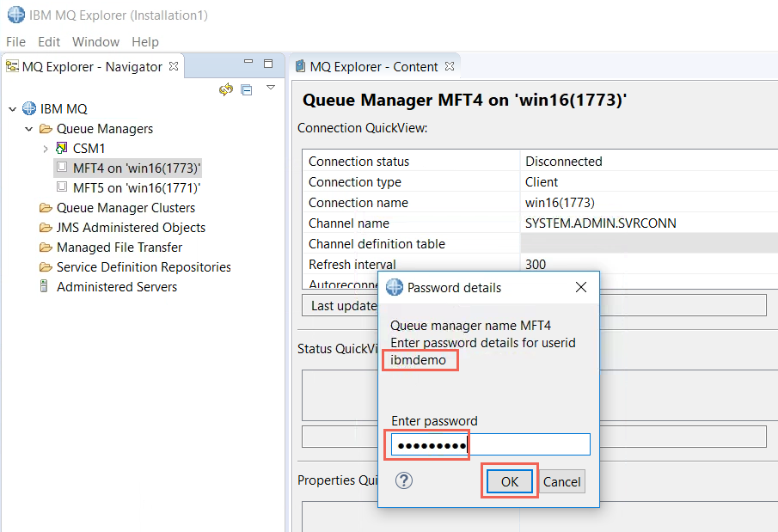The image size is (778, 532).
Task: Click the Refresh interval value 300
Action: coord(536,264)
